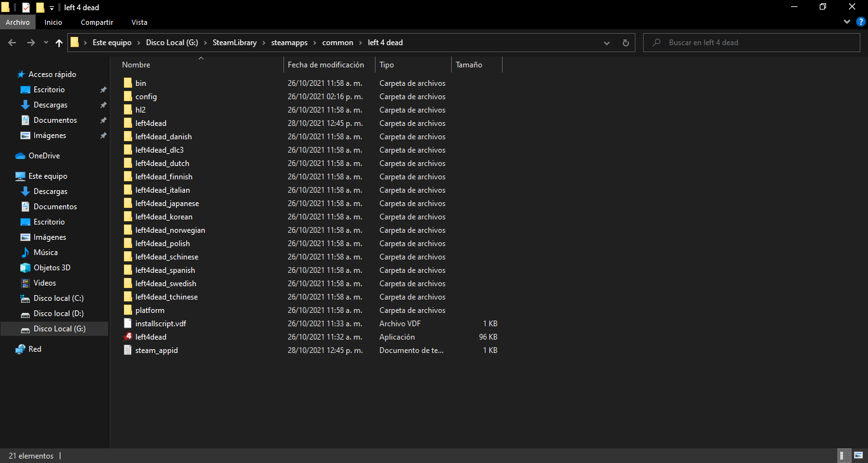Expand the chevron after common breadcrumb

[x=360, y=43]
